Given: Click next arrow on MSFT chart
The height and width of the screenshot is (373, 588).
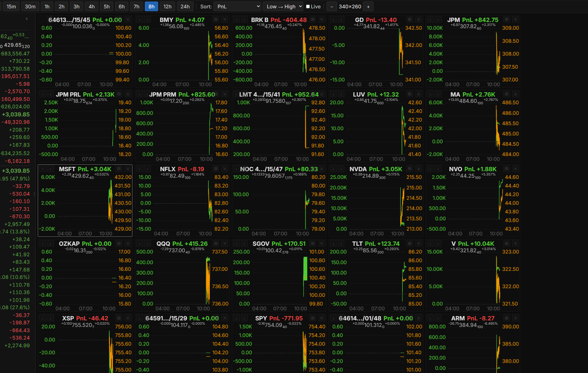Looking at the screenshot, I should [x=50, y=169].
